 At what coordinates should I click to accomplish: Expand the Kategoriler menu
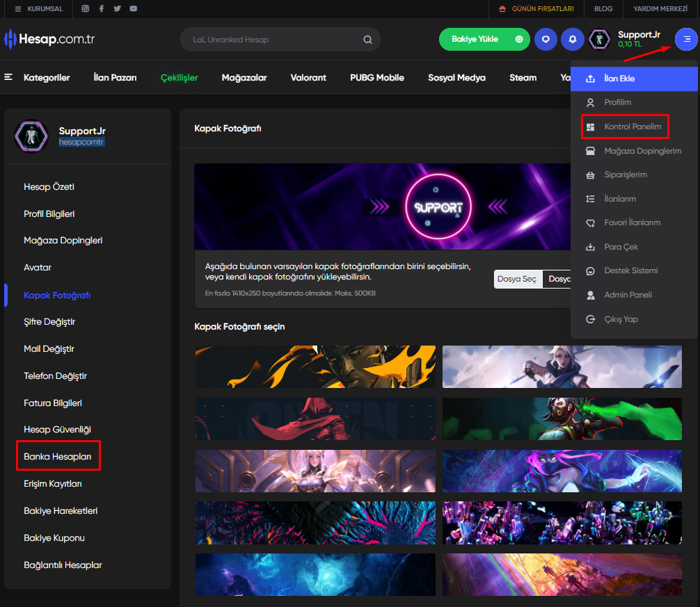38,78
